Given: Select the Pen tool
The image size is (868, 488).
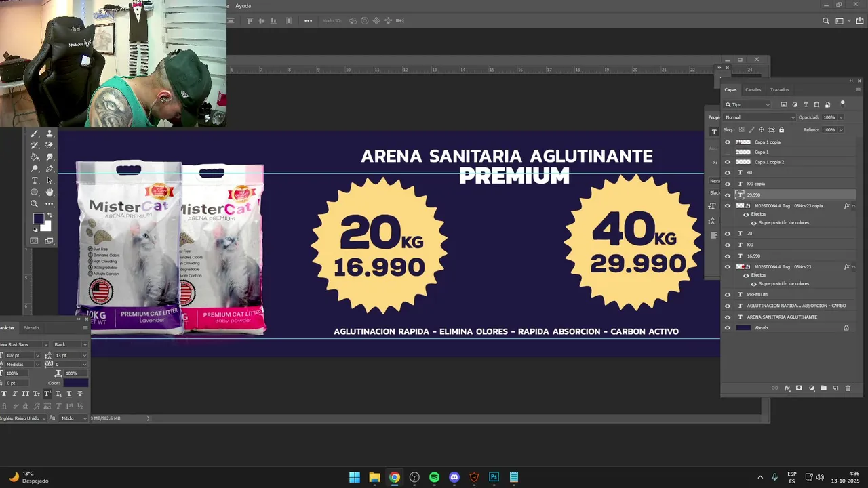Looking at the screenshot, I should coord(50,169).
